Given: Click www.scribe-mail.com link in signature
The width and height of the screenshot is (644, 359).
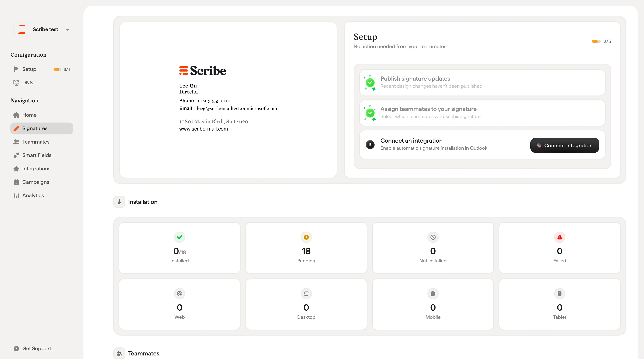Looking at the screenshot, I should (x=203, y=129).
